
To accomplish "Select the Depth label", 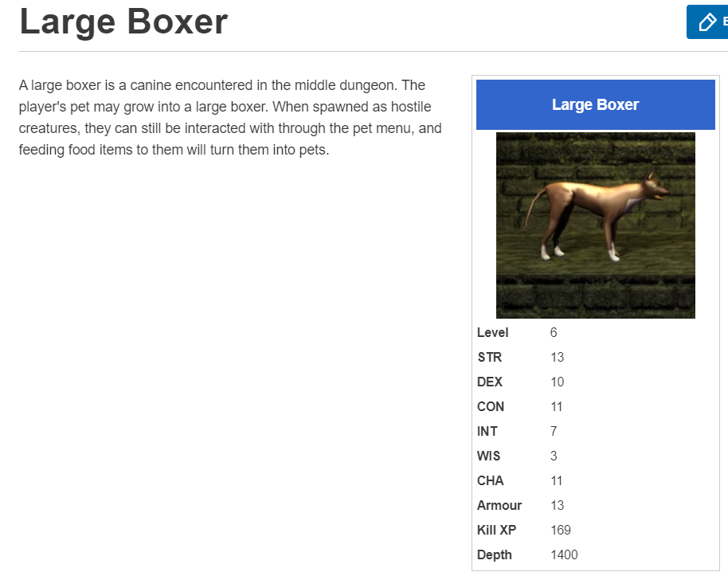I will tap(495, 554).
